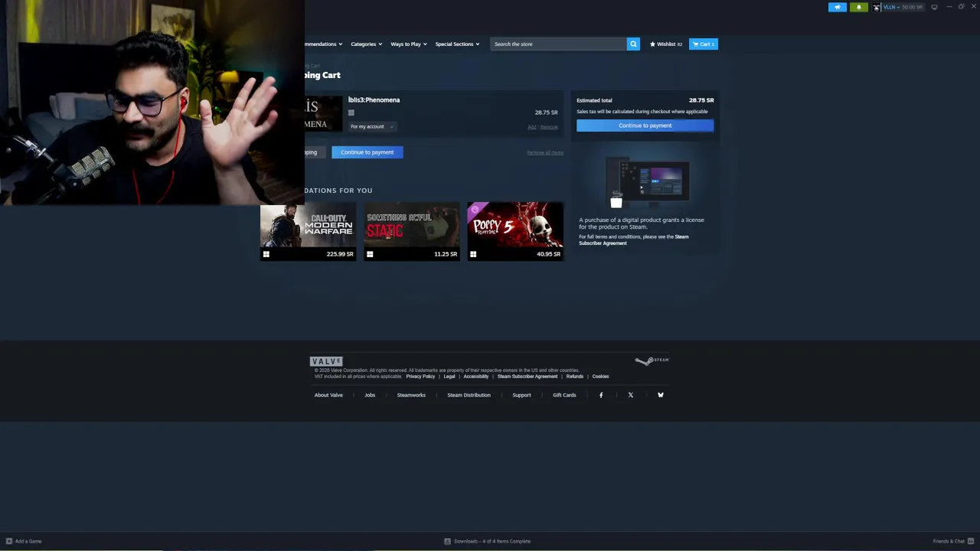Open Steamworks footer link
980x551 pixels.
pos(411,395)
